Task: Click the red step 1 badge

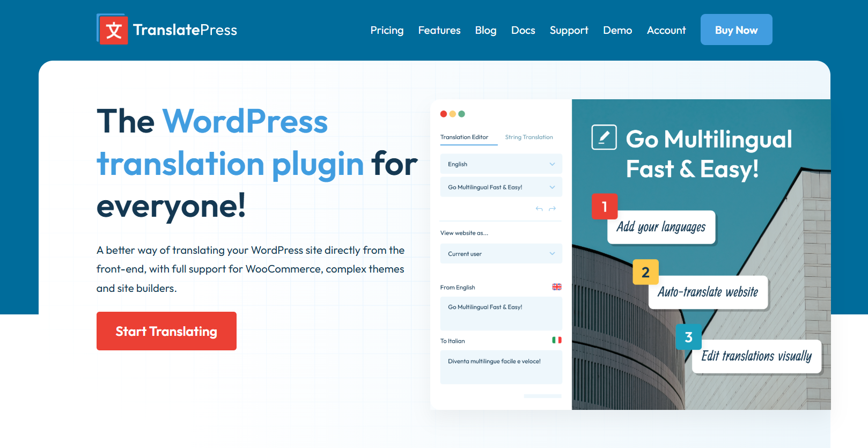Action: pyautogui.click(x=605, y=207)
